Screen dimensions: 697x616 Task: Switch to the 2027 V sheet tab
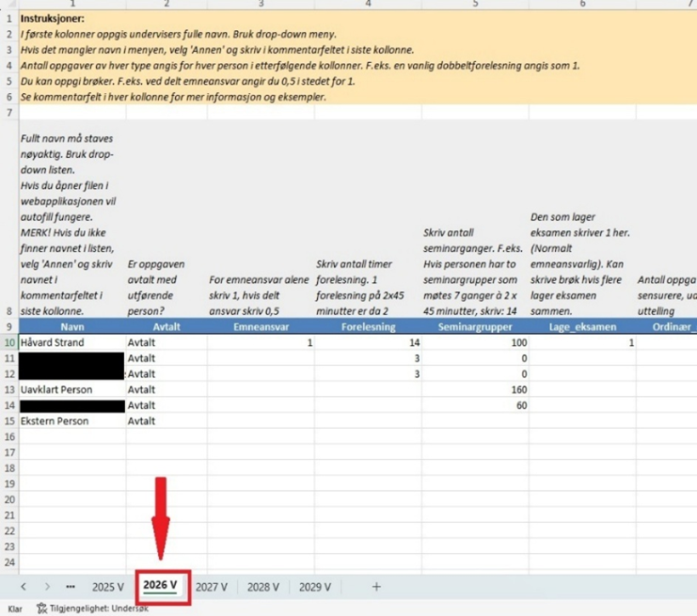212,587
